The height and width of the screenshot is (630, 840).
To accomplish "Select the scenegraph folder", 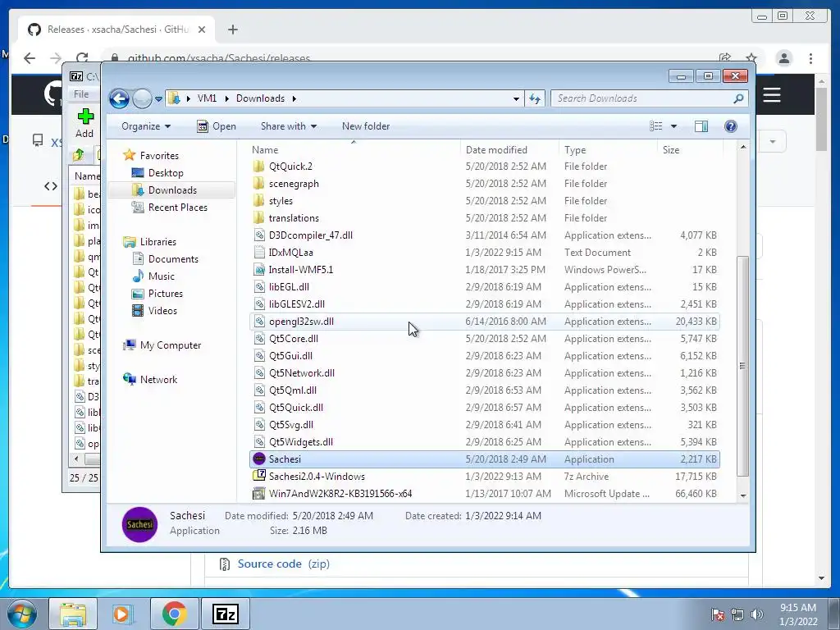I will click(484, 184).
